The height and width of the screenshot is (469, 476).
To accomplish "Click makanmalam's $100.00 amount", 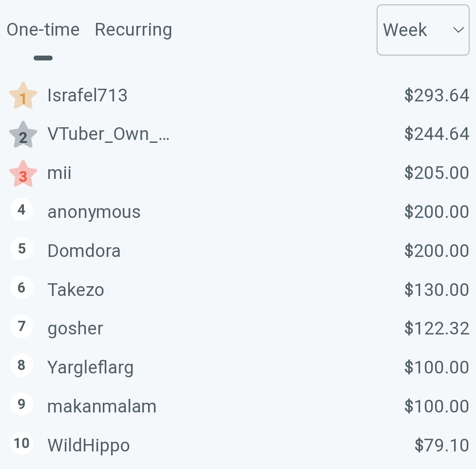I will pyautogui.click(x=437, y=407).
